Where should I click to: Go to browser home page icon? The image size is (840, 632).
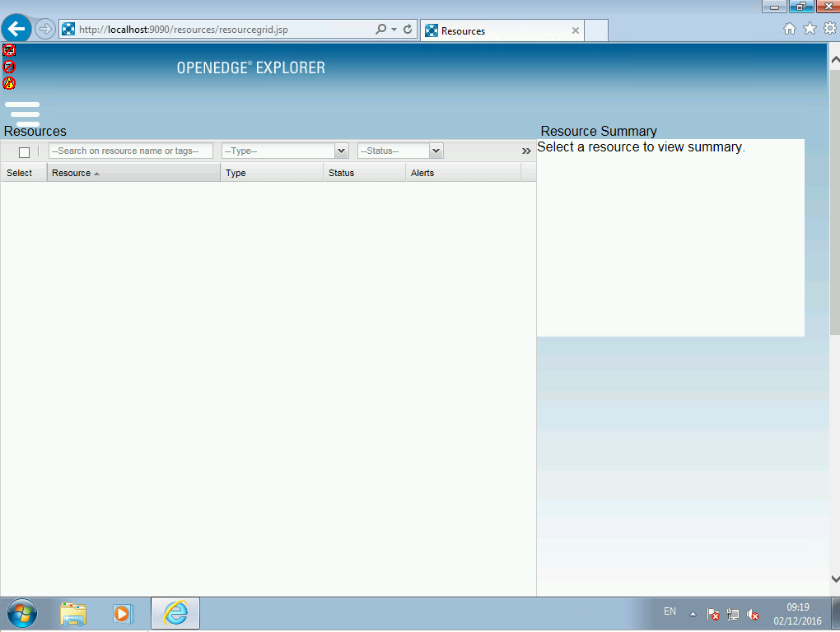pyautogui.click(x=790, y=29)
